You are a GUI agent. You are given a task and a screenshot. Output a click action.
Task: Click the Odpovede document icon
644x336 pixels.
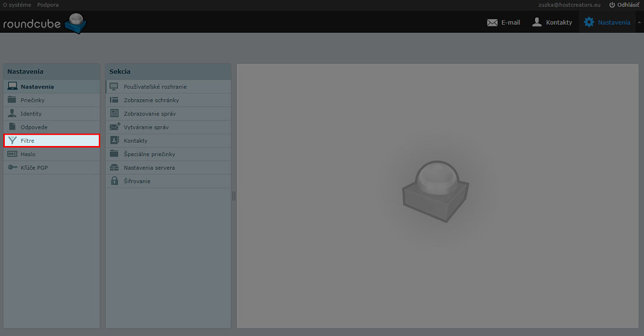point(12,127)
